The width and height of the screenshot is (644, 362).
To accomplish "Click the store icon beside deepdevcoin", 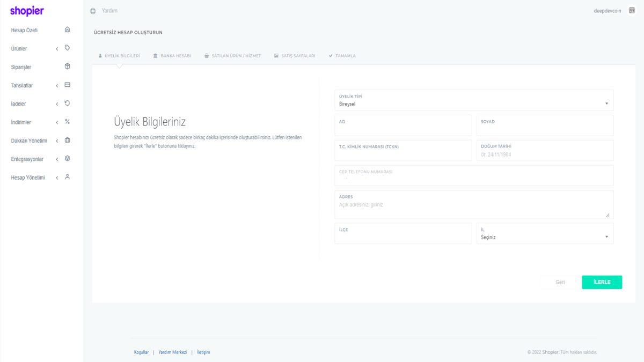I will coord(632,11).
